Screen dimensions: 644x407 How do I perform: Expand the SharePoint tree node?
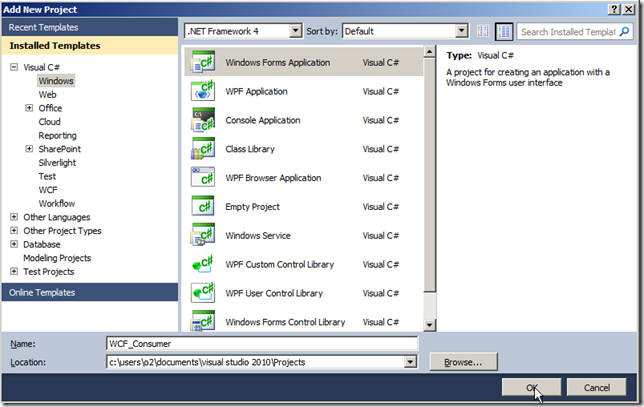pos(29,149)
